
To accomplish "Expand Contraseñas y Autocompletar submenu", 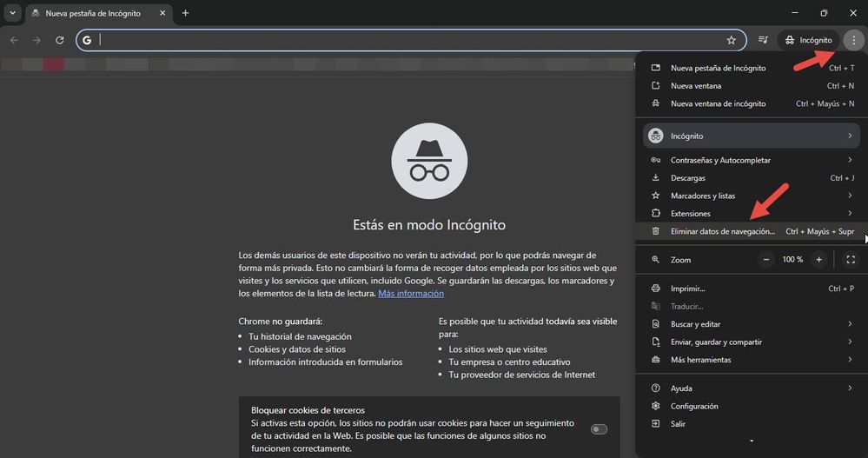I will tap(752, 160).
